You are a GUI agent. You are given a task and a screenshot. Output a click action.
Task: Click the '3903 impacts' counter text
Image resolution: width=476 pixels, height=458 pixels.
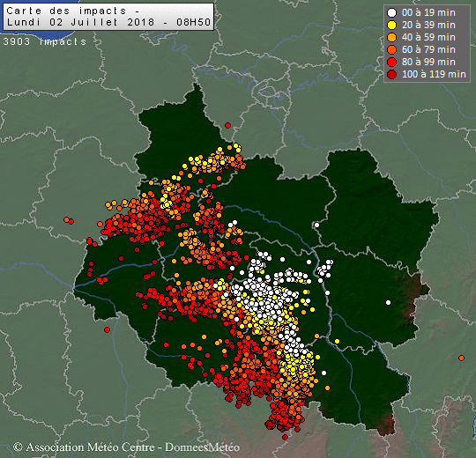45,41
